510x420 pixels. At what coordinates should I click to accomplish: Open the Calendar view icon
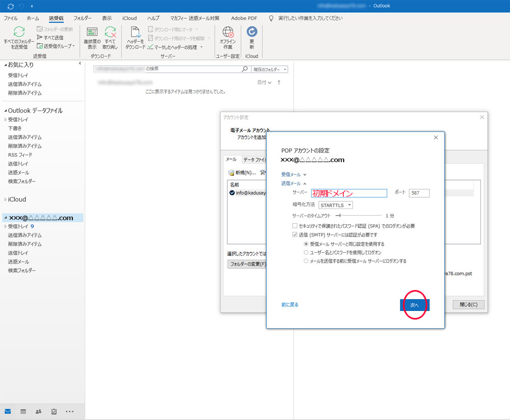(23, 411)
